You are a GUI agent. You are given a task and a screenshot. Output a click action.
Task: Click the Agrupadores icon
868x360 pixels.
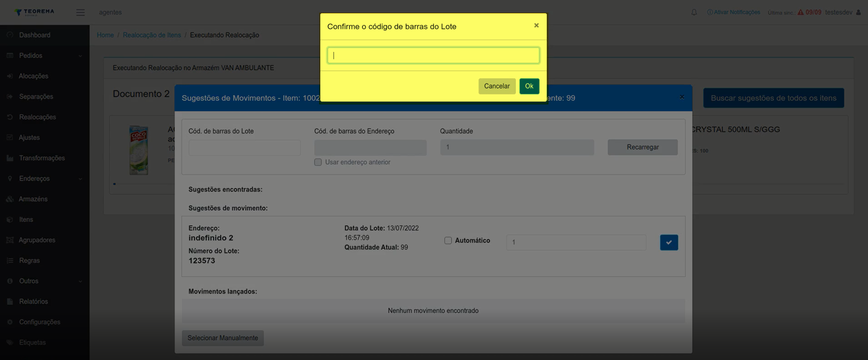(x=10, y=240)
